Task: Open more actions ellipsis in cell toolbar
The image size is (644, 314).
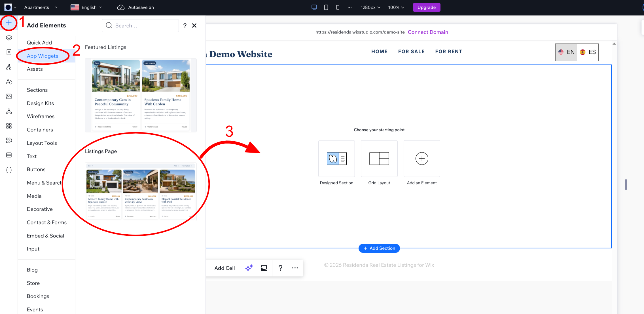Action: pyautogui.click(x=295, y=268)
